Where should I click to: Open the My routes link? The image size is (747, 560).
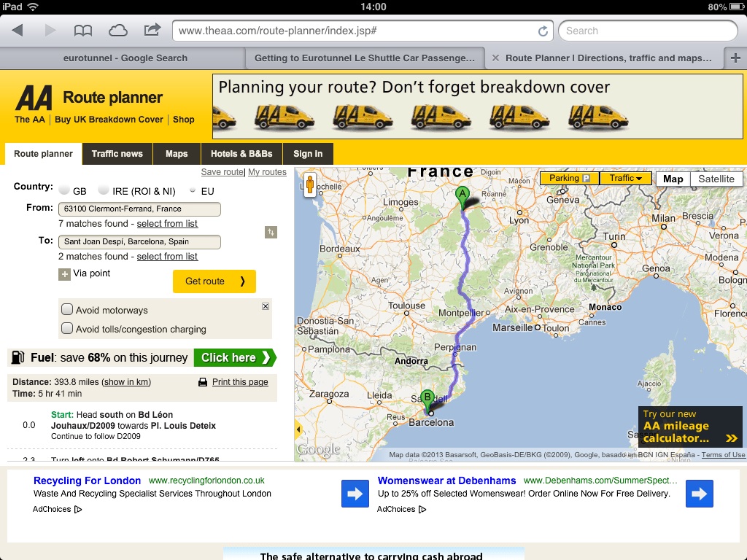[x=267, y=172]
